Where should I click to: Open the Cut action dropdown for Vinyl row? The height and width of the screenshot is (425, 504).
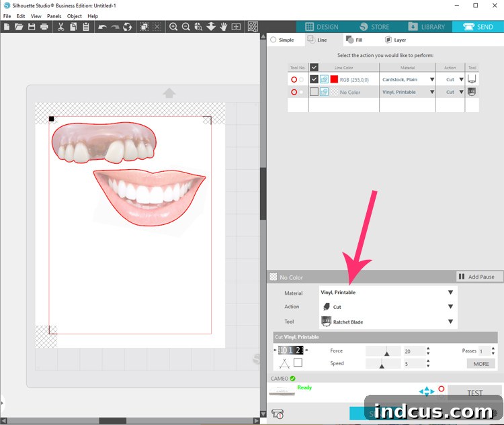coord(461,92)
